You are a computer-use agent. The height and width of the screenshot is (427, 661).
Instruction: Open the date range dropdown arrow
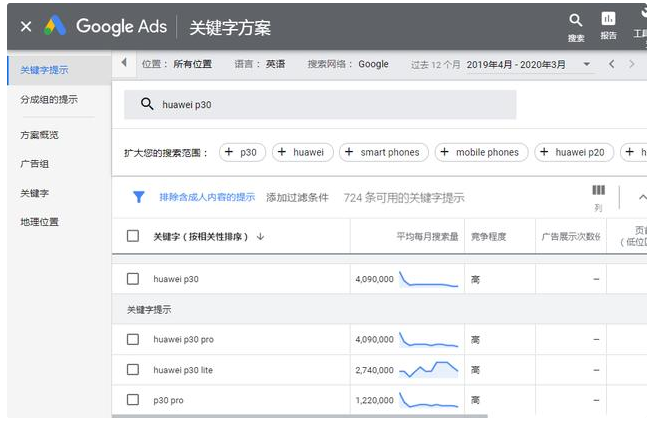pyautogui.click(x=586, y=64)
